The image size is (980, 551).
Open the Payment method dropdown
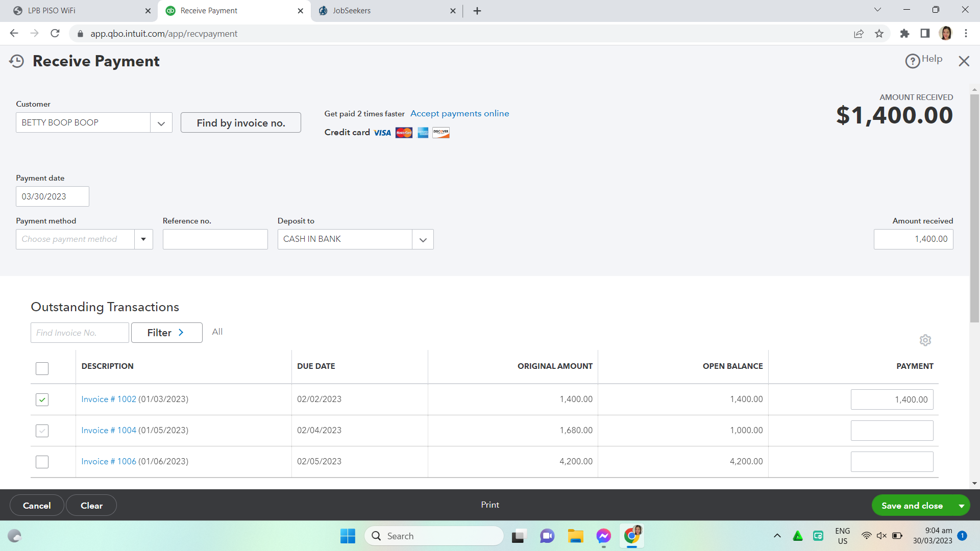[143, 239]
